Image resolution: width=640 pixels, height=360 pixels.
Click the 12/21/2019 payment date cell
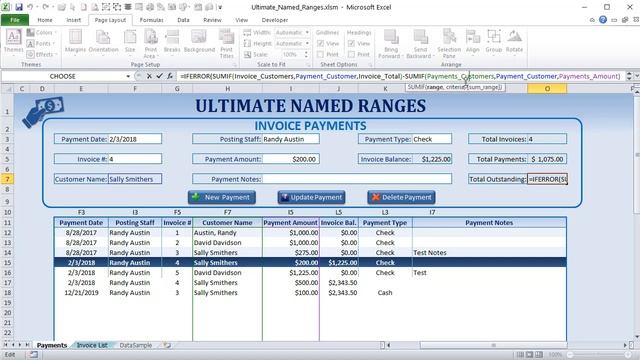tap(81, 293)
